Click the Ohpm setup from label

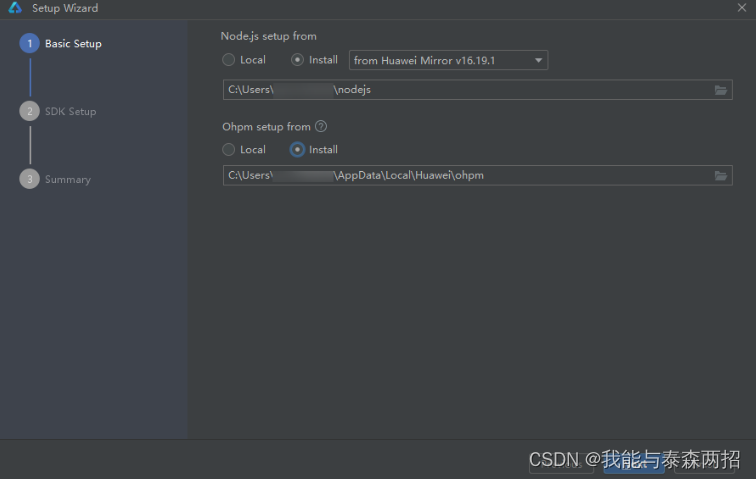point(266,127)
